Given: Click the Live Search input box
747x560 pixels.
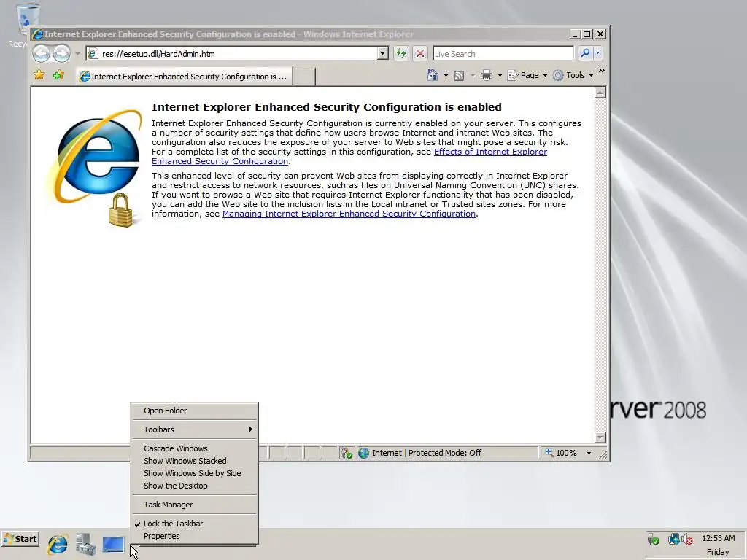Looking at the screenshot, I should click(503, 54).
